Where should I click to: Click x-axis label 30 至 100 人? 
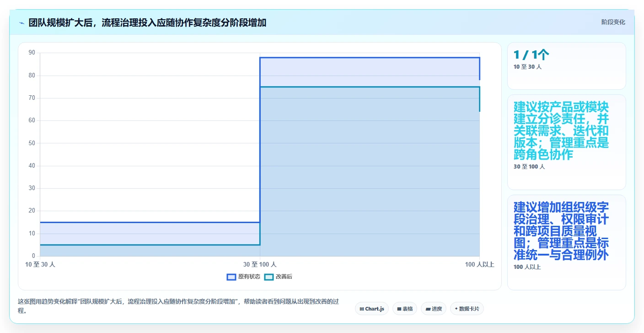click(260, 264)
